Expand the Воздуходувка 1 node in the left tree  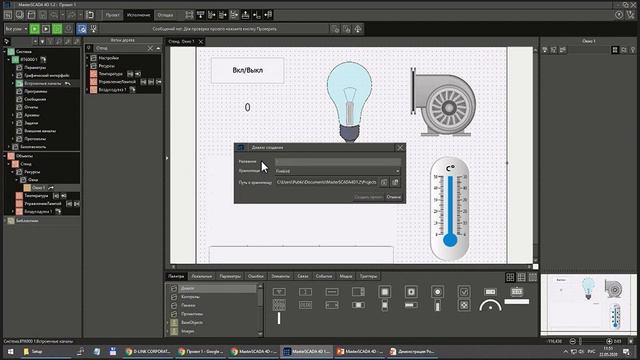click(x=13, y=211)
